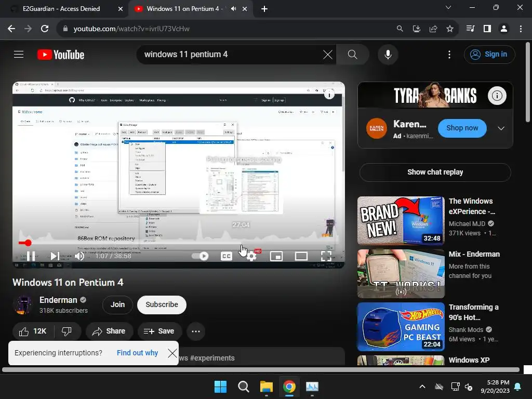This screenshot has height=399, width=532.
Task: Open a new browser tab
Action: [x=264, y=9]
